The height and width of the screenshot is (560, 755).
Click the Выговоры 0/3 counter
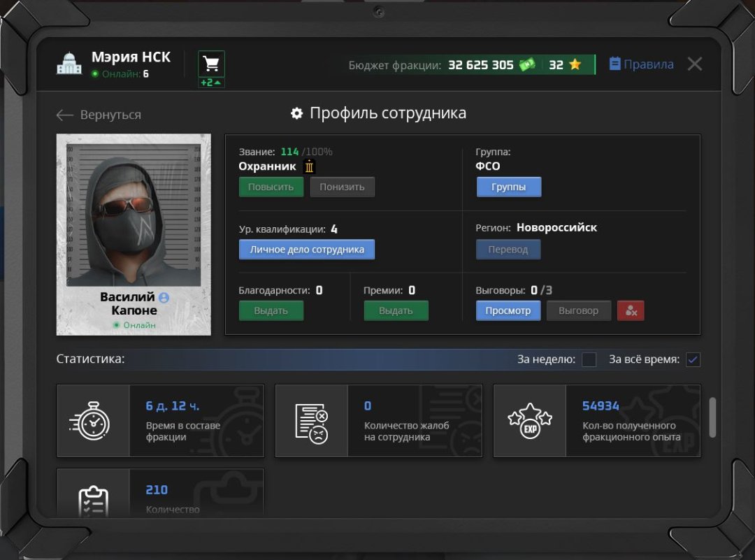point(541,290)
